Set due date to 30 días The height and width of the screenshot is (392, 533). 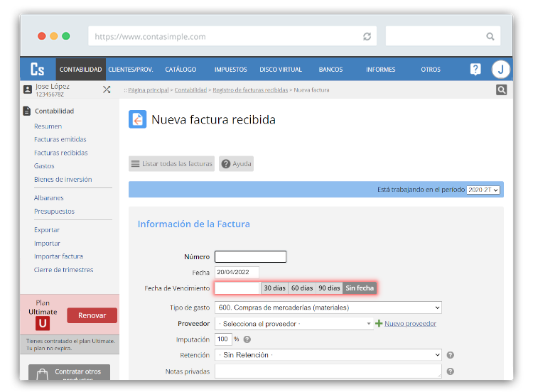274,288
